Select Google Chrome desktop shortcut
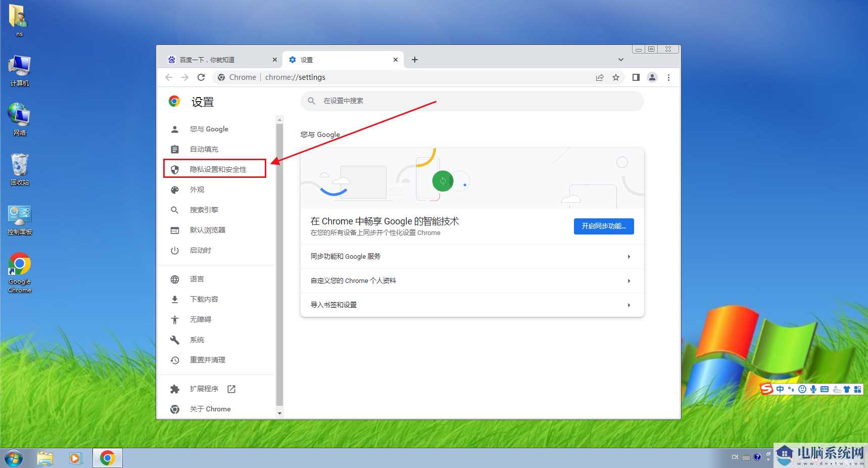 click(20, 273)
